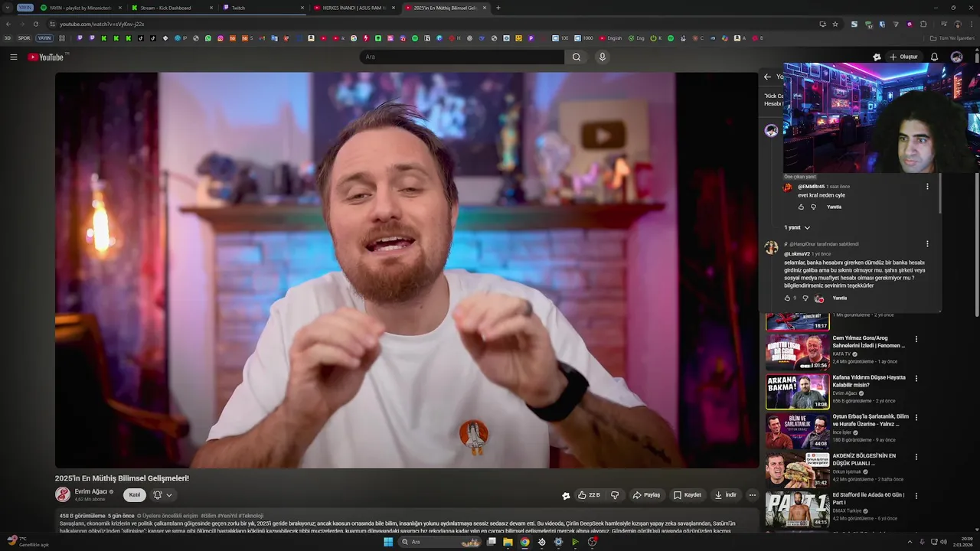
Task: Dislike the video with thumbs-down
Action: 615,495
